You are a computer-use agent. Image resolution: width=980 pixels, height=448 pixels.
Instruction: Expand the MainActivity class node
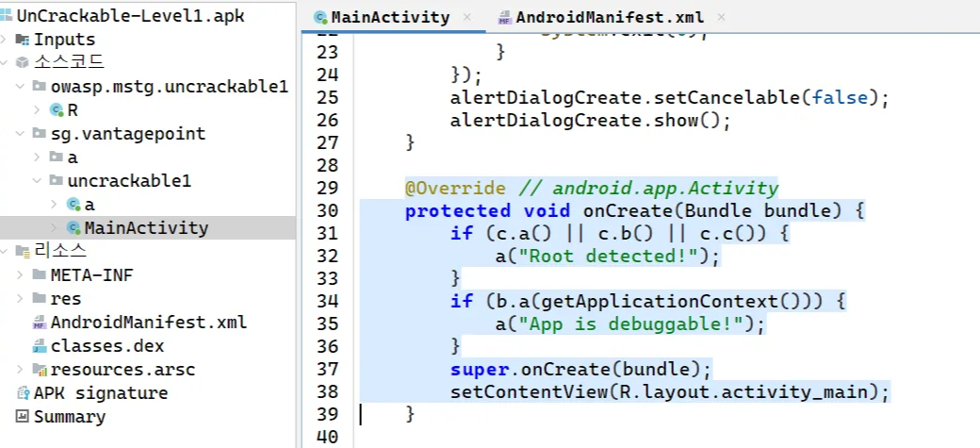click(x=55, y=227)
